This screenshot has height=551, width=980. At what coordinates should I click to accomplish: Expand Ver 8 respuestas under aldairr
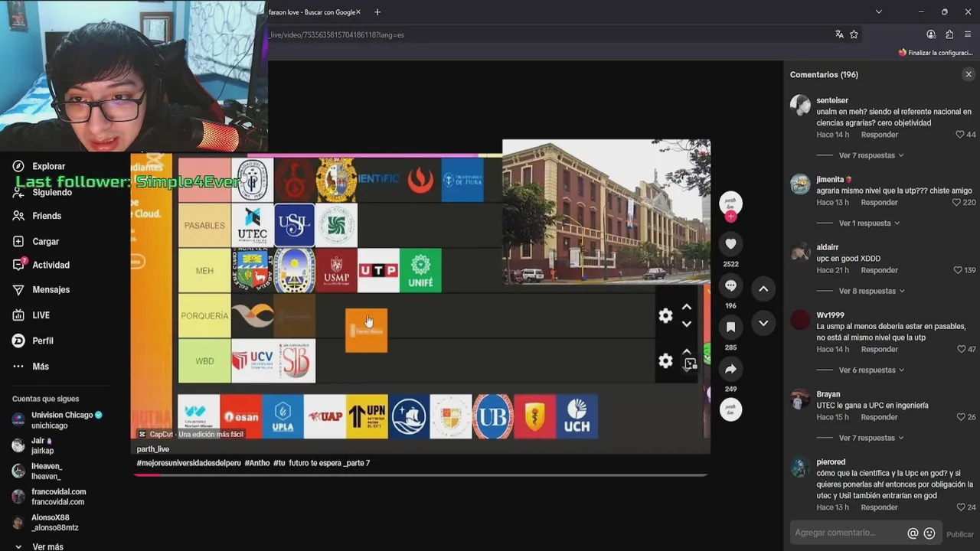(871, 291)
